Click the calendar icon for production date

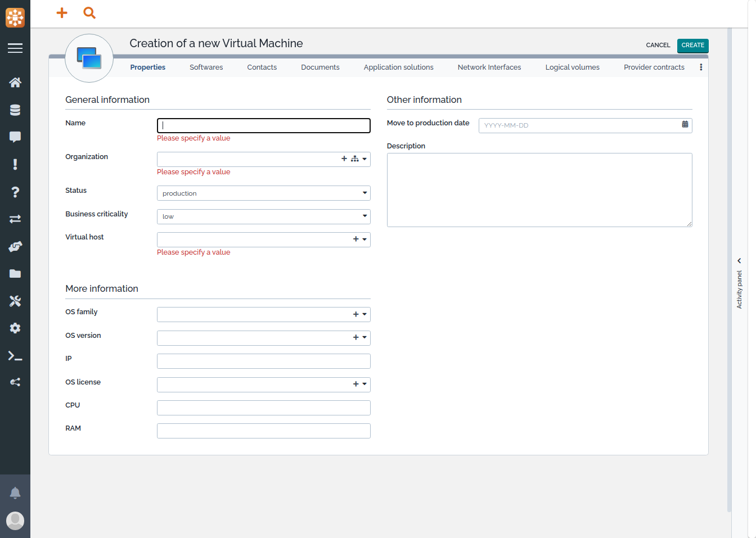(x=685, y=125)
